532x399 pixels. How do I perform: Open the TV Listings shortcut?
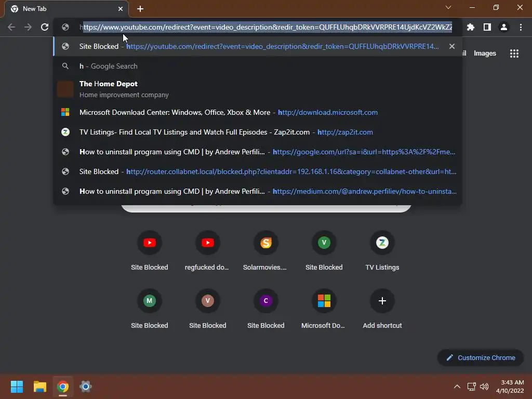382,251
